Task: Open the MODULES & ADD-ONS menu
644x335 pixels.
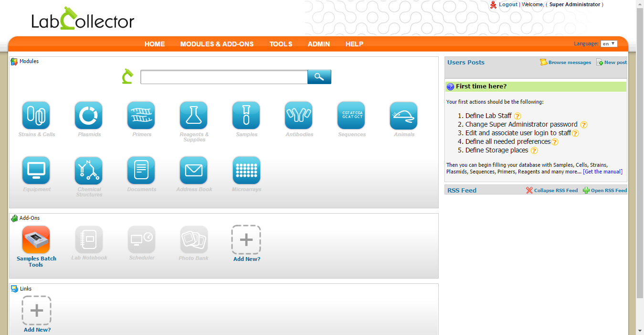Action: (x=217, y=44)
